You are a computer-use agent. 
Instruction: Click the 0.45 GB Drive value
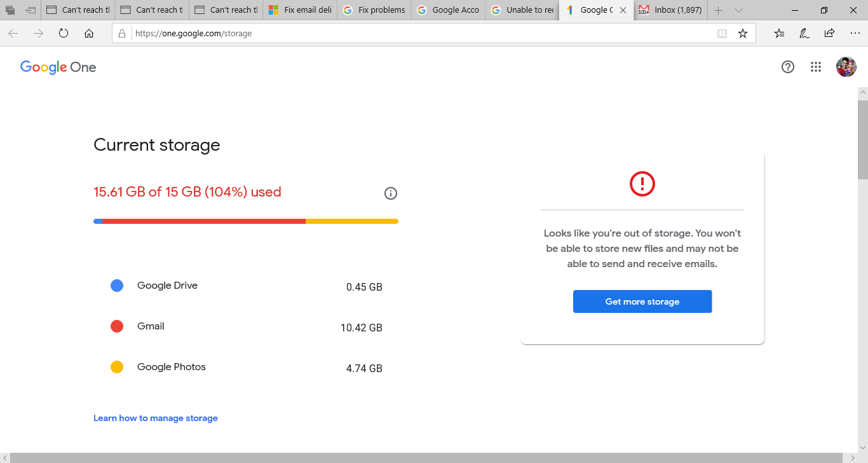pyautogui.click(x=364, y=287)
